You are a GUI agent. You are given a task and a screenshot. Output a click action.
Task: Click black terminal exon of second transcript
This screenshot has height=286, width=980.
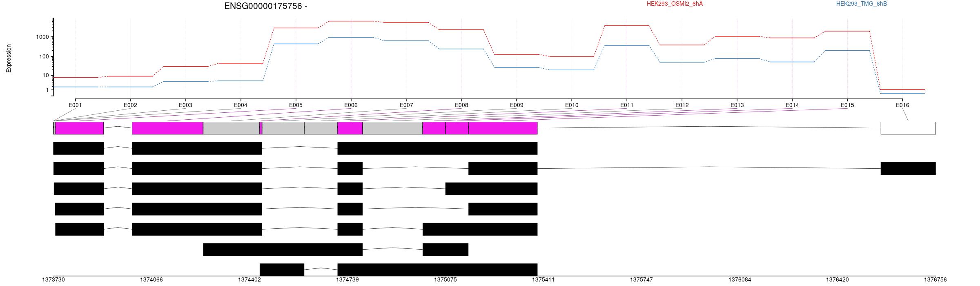point(908,168)
